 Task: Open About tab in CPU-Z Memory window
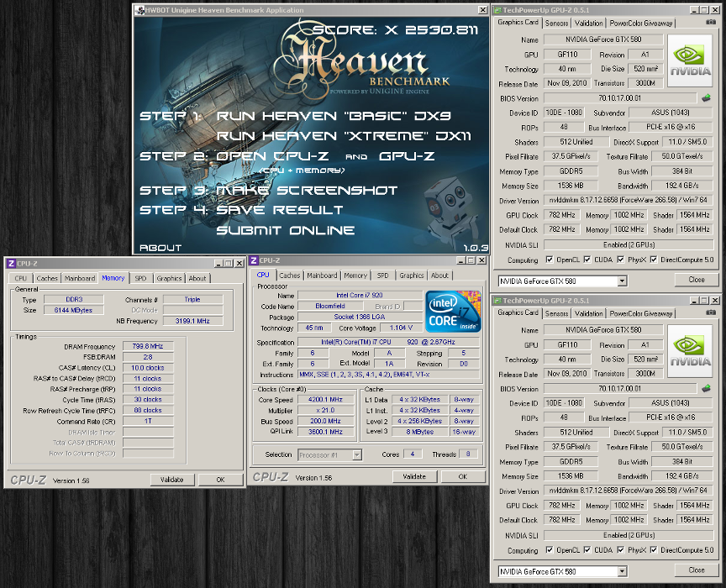pyautogui.click(x=197, y=278)
